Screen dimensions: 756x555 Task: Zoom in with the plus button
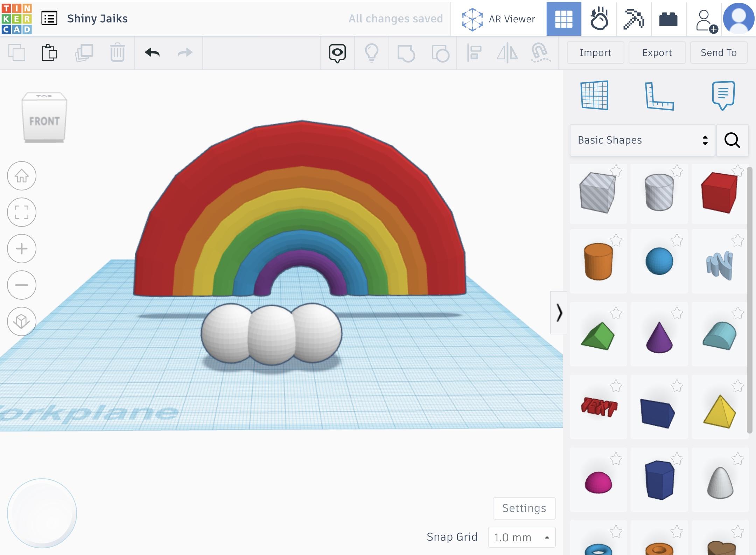(22, 249)
